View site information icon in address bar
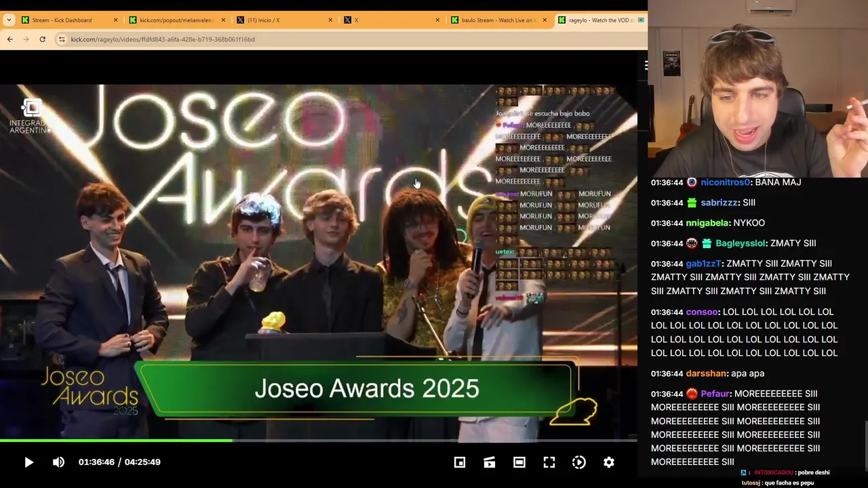This screenshot has height=488, width=868. (x=62, y=39)
